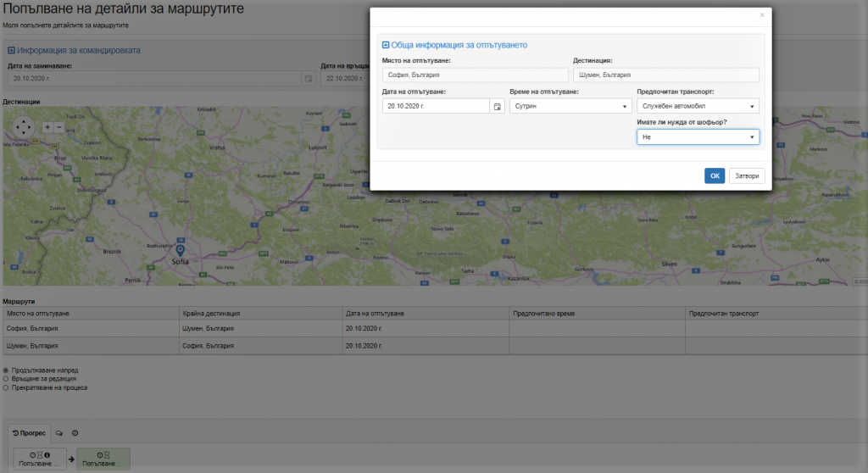
Task: Click the first 'Попълване' progress step
Action: tap(39, 459)
